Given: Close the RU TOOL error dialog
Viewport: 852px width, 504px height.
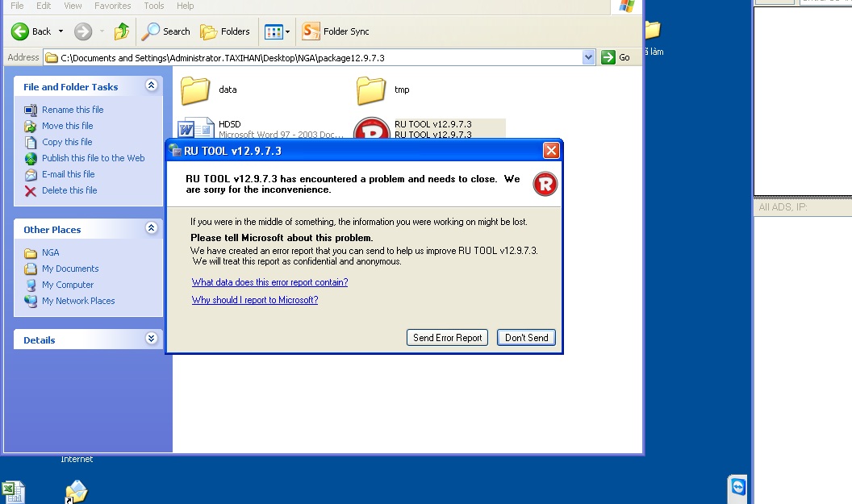Looking at the screenshot, I should tap(551, 151).
